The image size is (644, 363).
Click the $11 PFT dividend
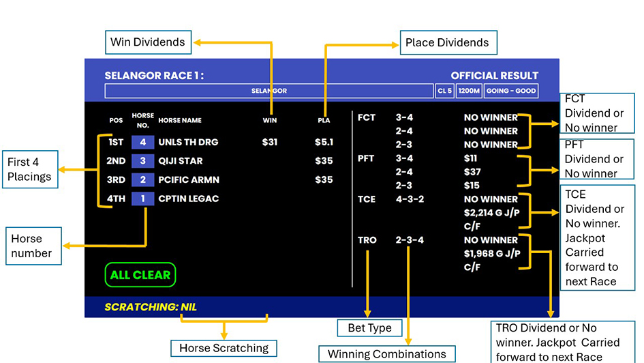point(471,158)
